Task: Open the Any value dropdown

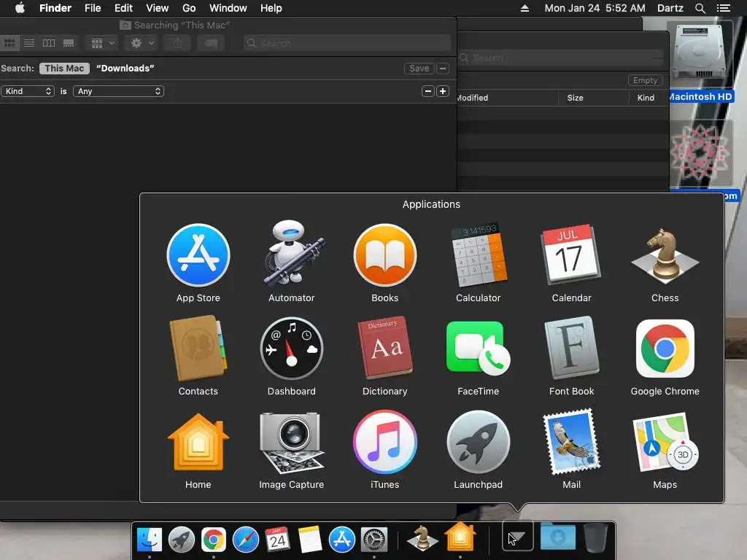Action: coord(118,91)
